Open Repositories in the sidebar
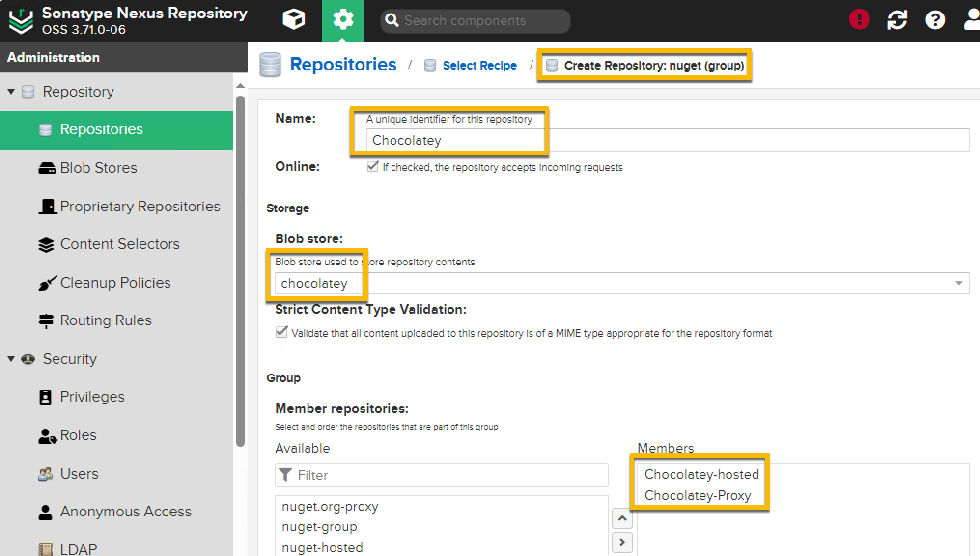980x556 pixels. tap(116, 130)
